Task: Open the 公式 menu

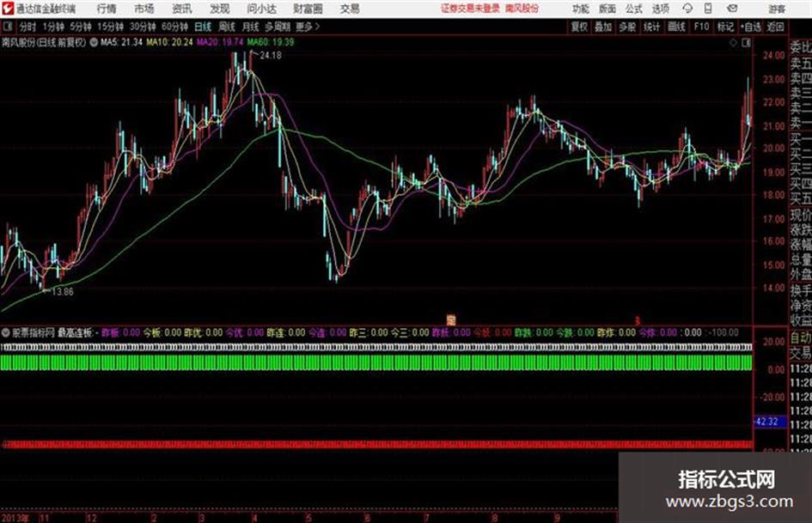Action: point(634,9)
